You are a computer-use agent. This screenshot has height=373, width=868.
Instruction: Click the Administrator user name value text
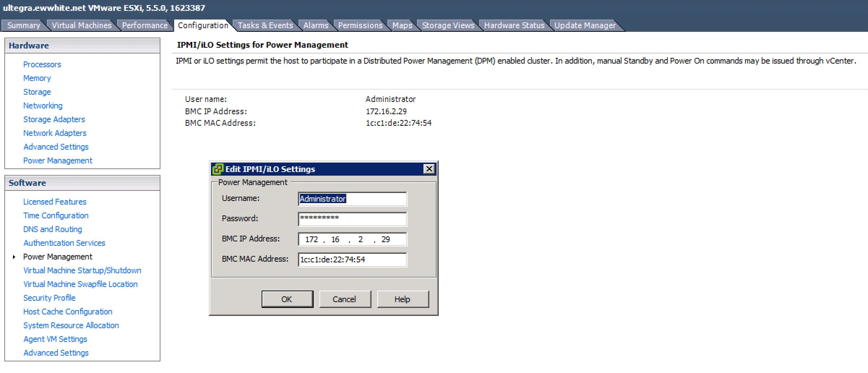pos(391,99)
